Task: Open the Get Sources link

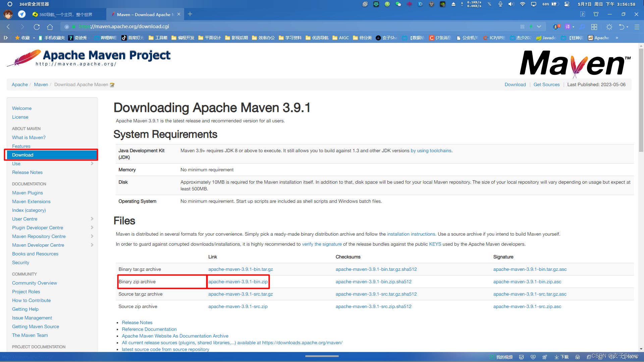Action: (546, 84)
